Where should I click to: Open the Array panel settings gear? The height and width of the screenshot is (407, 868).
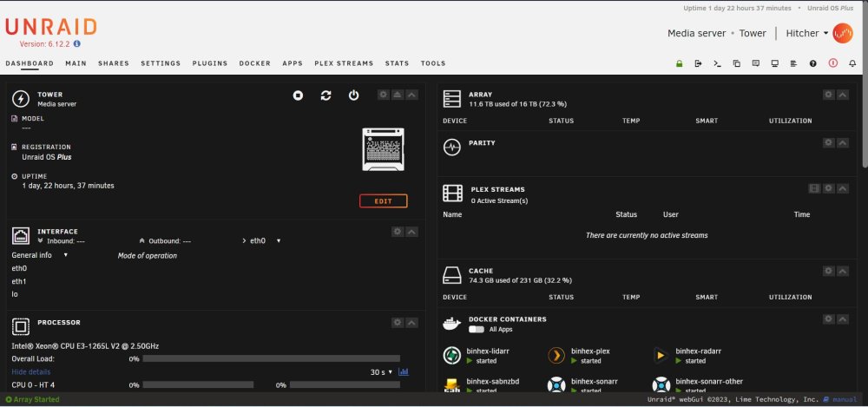pyautogui.click(x=828, y=95)
